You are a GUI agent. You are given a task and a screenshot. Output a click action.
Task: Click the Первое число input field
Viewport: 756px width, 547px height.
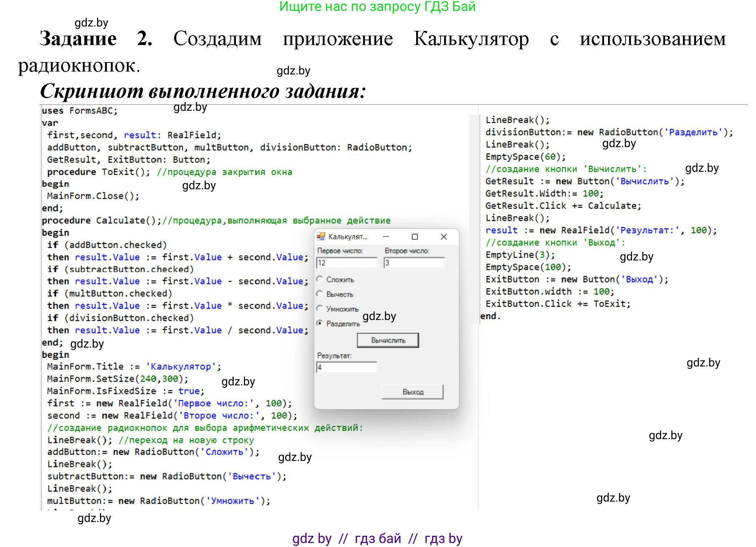pos(347,263)
